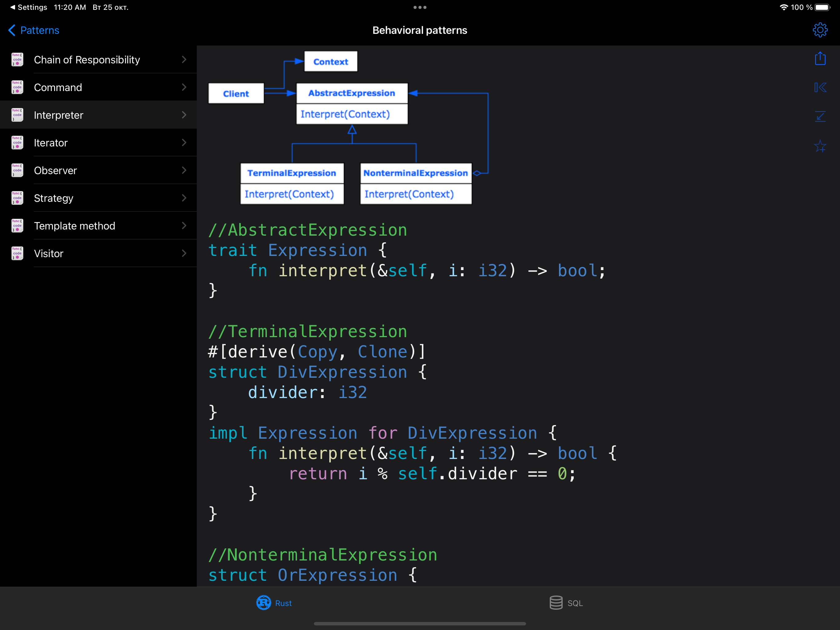Tap the Behavioral patterns title
Viewport: 840px width, 630px height.
(420, 30)
